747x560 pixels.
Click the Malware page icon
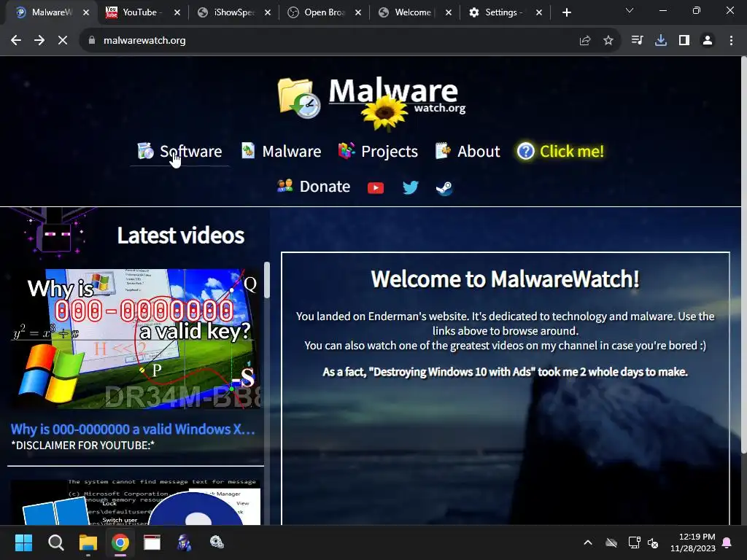point(248,150)
